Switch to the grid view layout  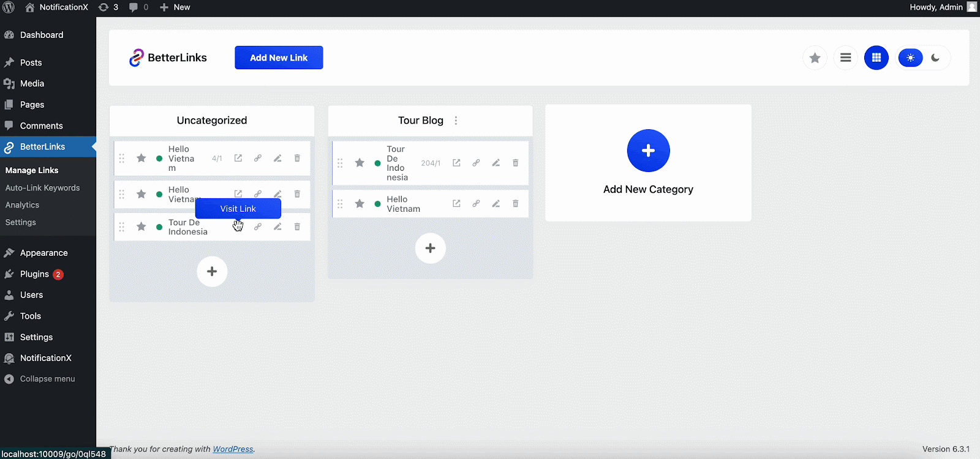pos(876,58)
